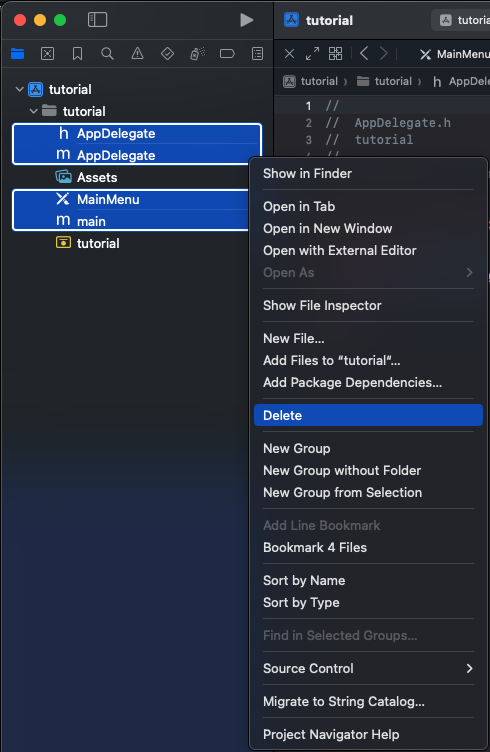Open the Bookmark navigator icon

[77, 53]
